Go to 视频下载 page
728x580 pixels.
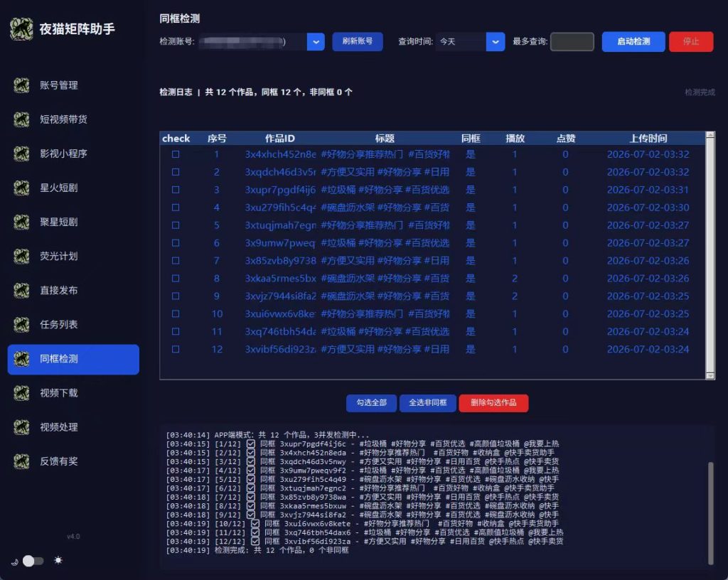[73, 393]
